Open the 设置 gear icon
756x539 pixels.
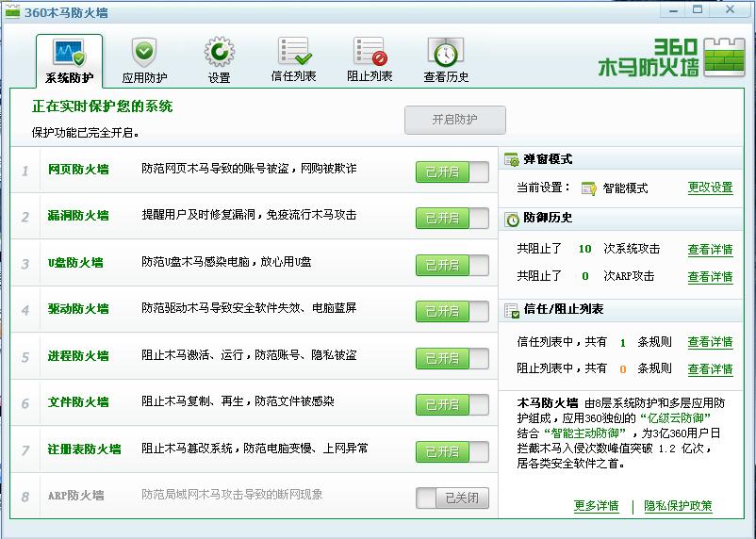tap(219, 52)
